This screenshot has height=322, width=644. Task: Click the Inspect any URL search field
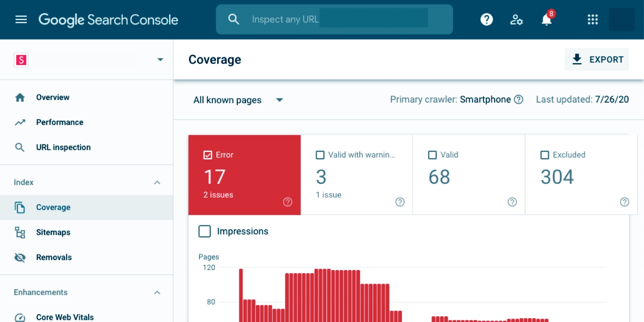click(334, 19)
